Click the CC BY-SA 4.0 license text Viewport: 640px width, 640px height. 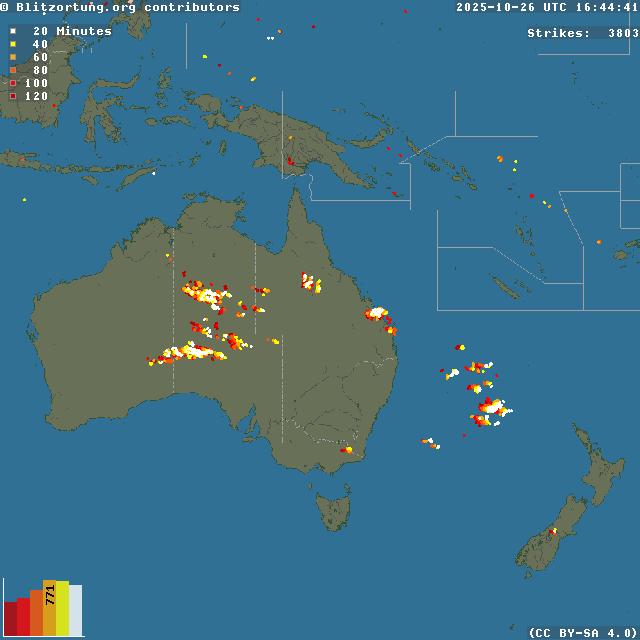[x=582, y=632]
